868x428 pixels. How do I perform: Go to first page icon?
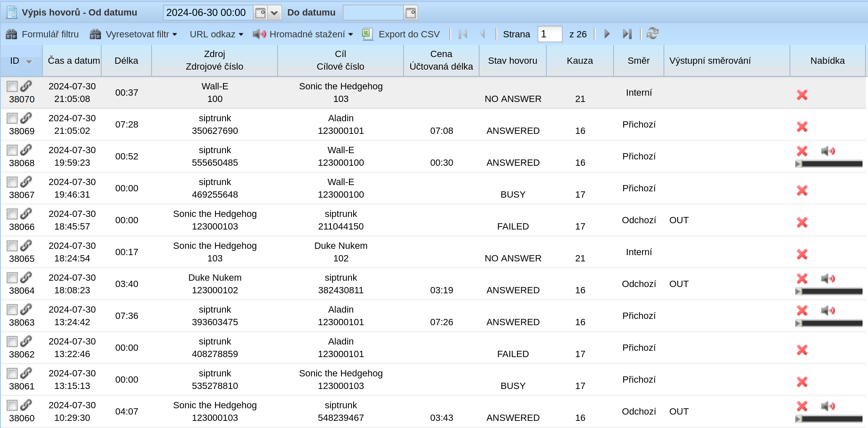click(x=463, y=34)
